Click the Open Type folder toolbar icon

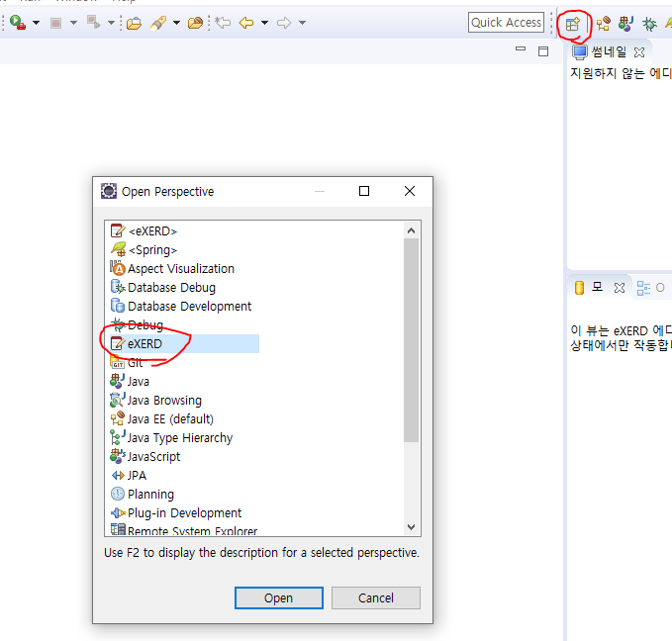135,23
